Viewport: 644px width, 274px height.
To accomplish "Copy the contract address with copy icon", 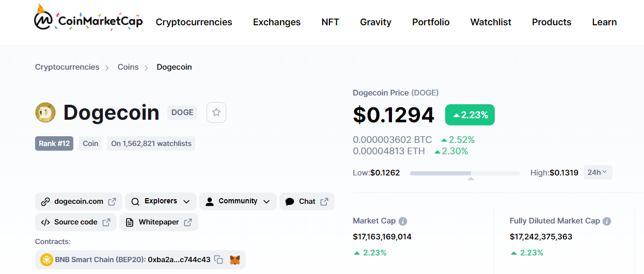I will point(218,260).
